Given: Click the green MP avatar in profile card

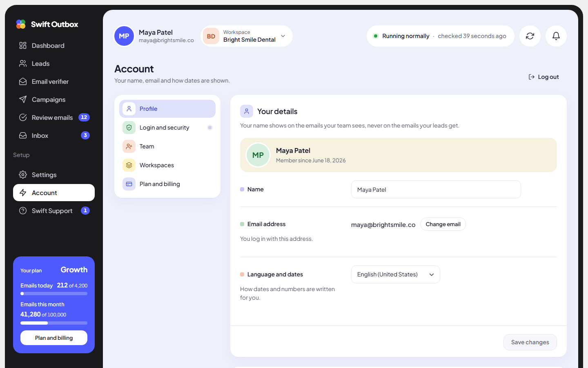Looking at the screenshot, I should tap(258, 155).
